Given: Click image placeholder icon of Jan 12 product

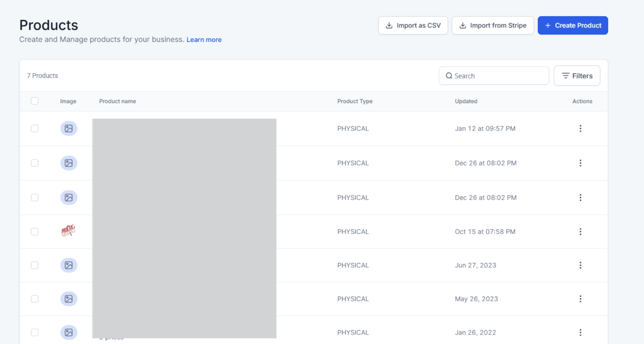Looking at the screenshot, I should [x=68, y=128].
